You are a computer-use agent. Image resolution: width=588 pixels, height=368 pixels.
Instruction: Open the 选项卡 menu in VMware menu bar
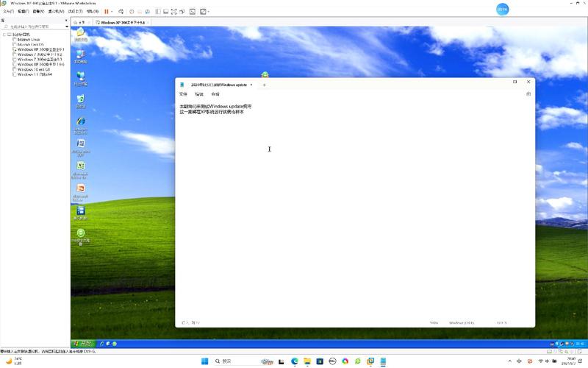(x=76, y=12)
